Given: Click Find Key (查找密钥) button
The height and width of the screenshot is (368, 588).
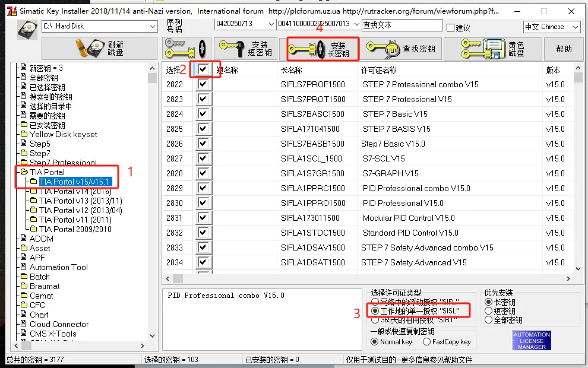Looking at the screenshot, I should (x=401, y=49).
